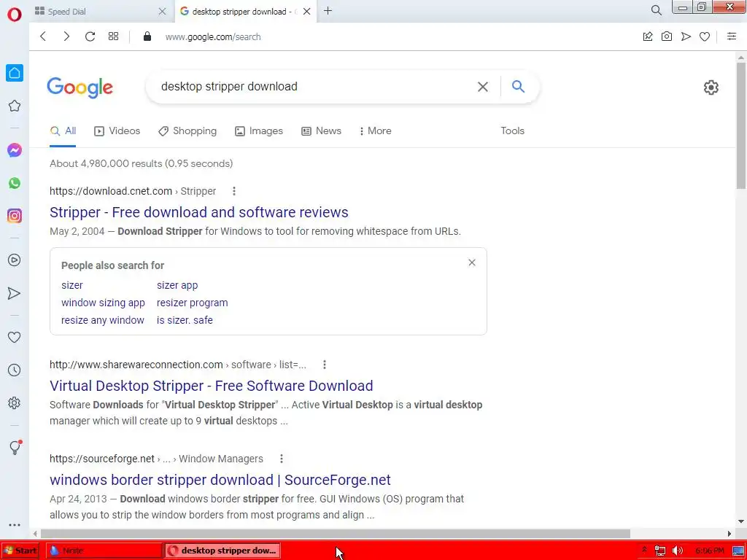Search open tabs with the magnifier icon
747x560 pixels.
[656, 10]
